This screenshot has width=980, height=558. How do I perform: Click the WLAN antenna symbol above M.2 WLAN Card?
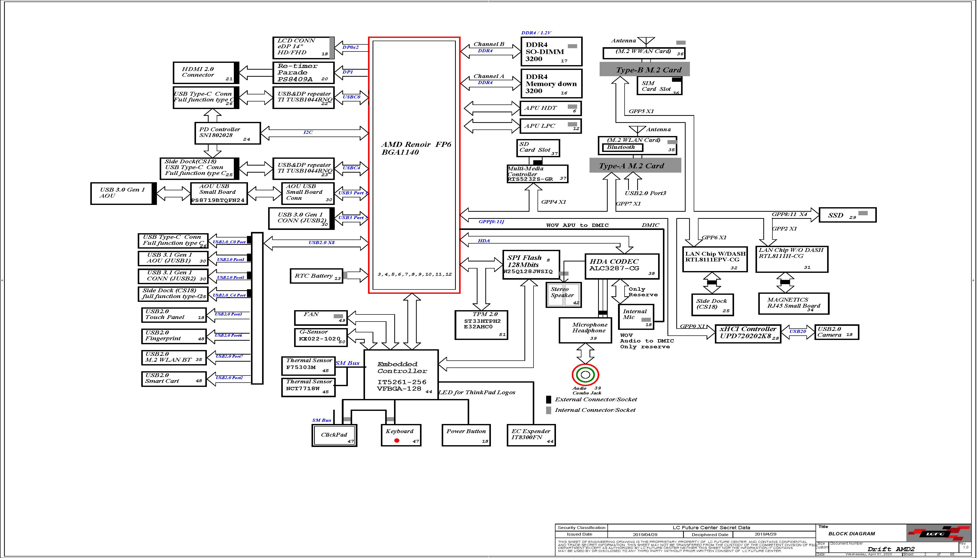[637, 129]
